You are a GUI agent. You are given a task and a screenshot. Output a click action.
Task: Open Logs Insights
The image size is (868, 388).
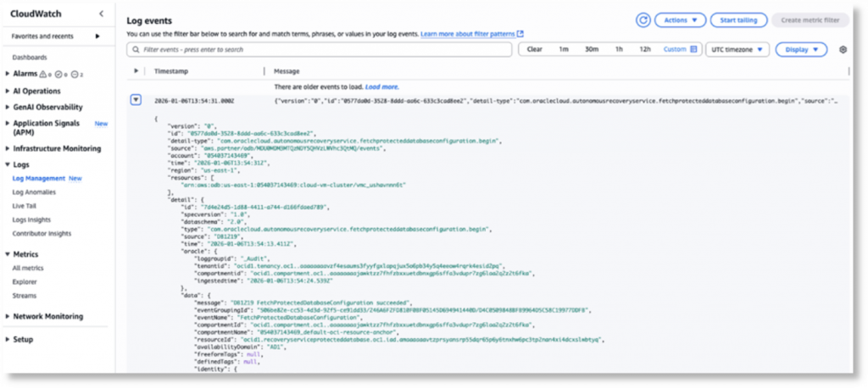coord(31,219)
